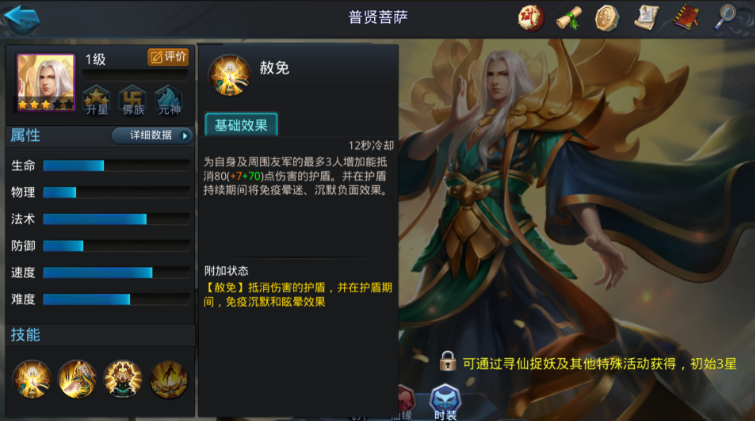Click the hero portrait thumbnail

[x=46, y=82]
